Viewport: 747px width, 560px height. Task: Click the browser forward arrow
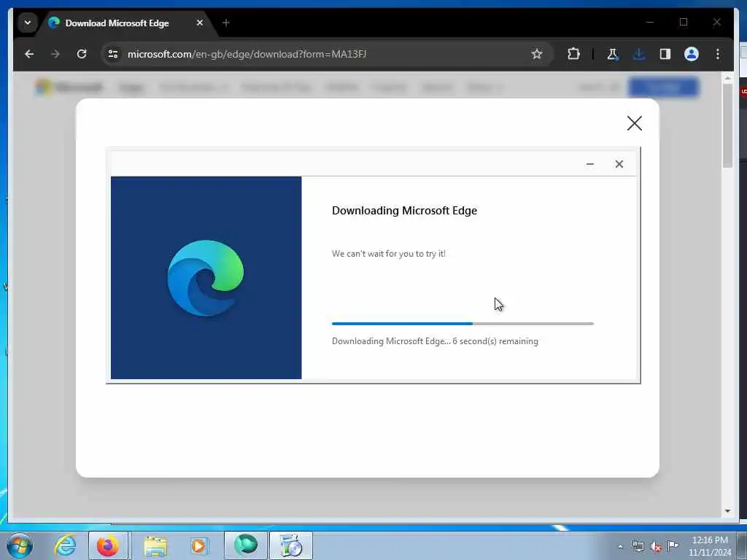coord(55,54)
